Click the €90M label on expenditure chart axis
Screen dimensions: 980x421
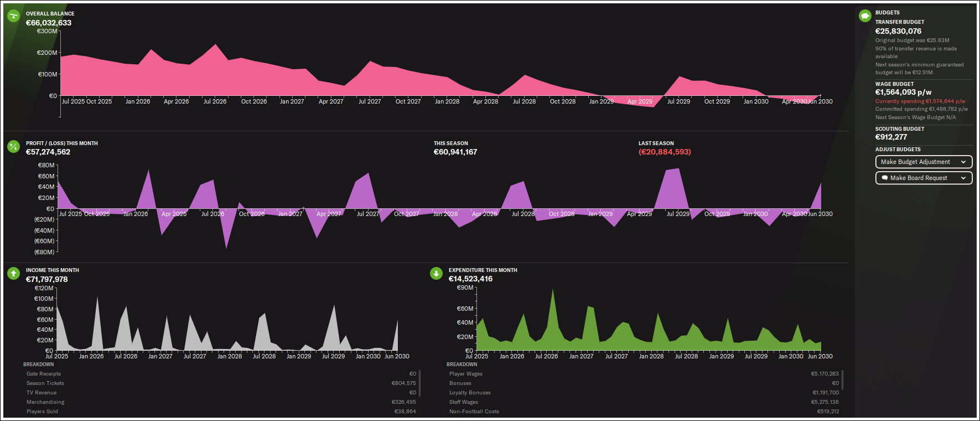click(x=465, y=287)
